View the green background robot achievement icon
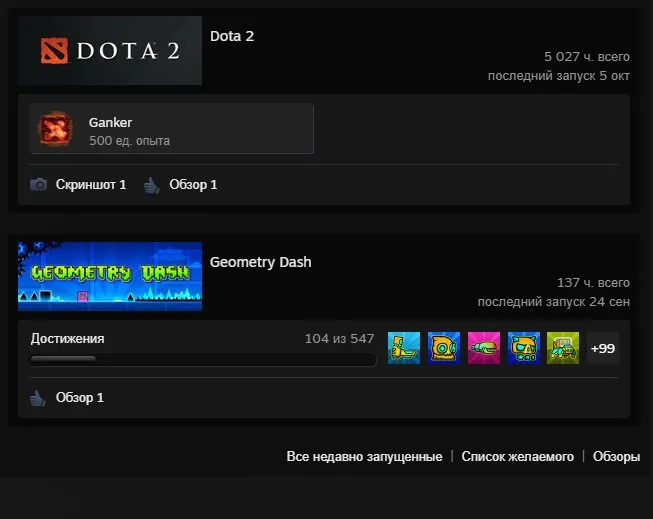Image resolution: width=653 pixels, height=519 pixels. coord(563,348)
